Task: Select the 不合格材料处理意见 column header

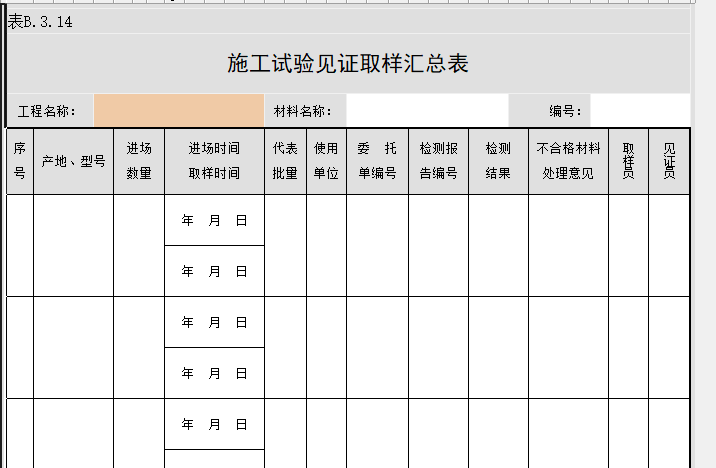Action: 568,161
